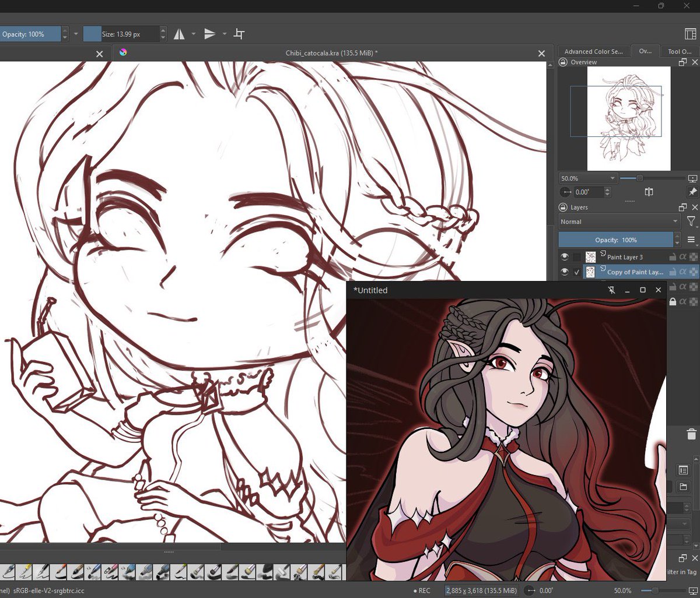Toggle the pin icon in Overview docker
The width and height of the screenshot is (700, 598).
coord(692,192)
